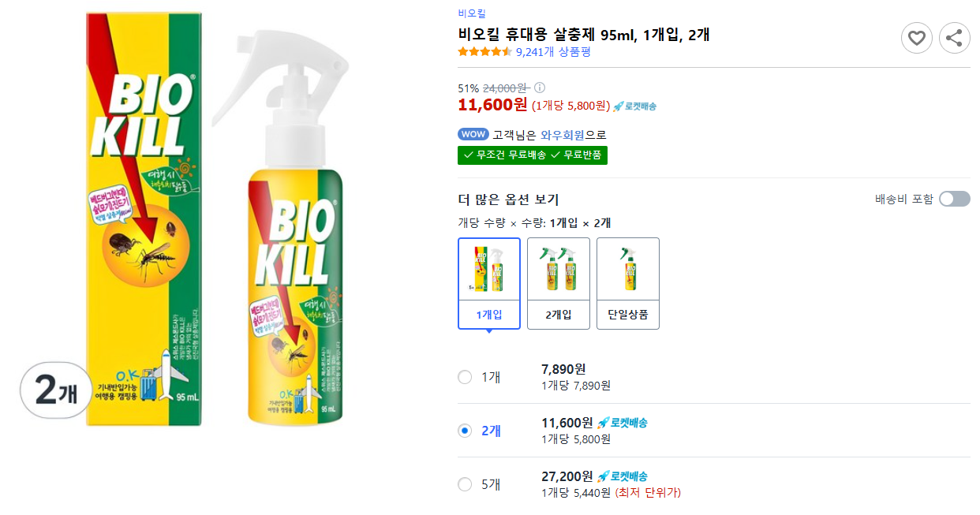Select the 5개 quantity radio button
The image size is (980, 515).
click(x=465, y=484)
